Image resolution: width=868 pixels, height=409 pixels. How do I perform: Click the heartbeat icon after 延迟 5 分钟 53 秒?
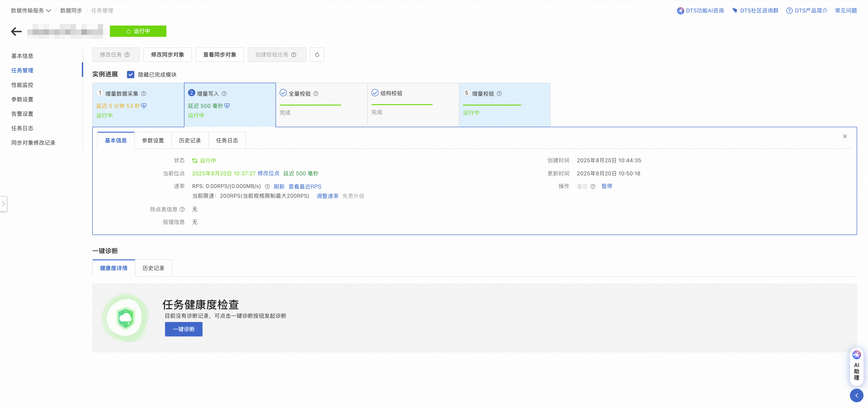pyautogui.click(x=144, y=106)
